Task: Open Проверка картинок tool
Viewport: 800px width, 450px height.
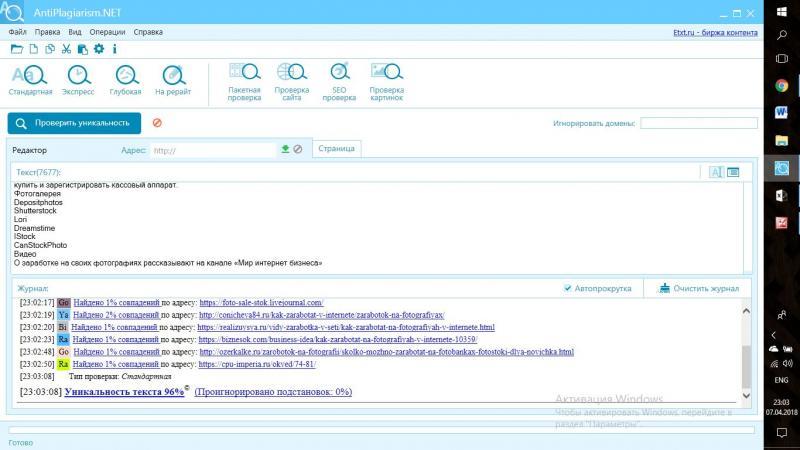Action: pyautogui.click(x=387, y=82)
